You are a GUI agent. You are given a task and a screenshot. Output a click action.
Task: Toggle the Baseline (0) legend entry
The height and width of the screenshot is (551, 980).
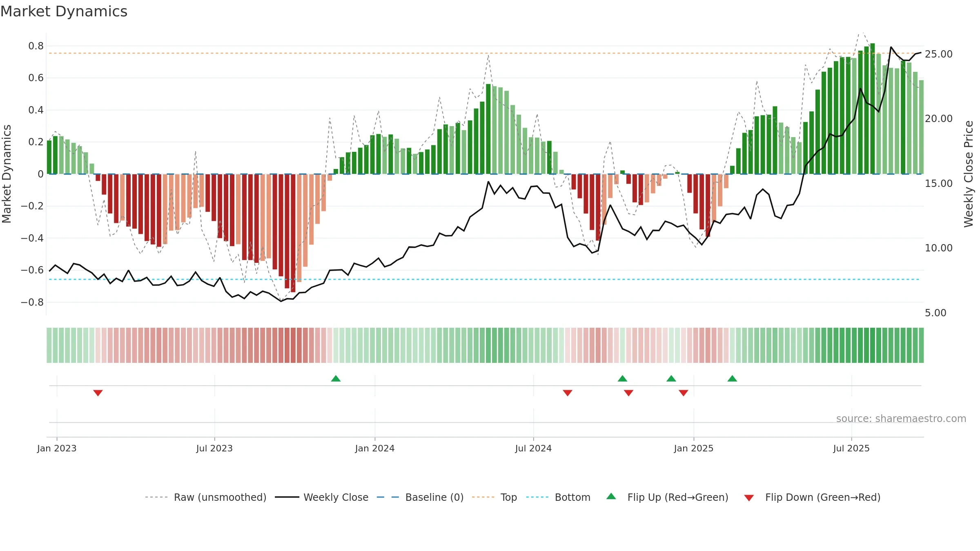pyautogui.click(x=420, y=497)
